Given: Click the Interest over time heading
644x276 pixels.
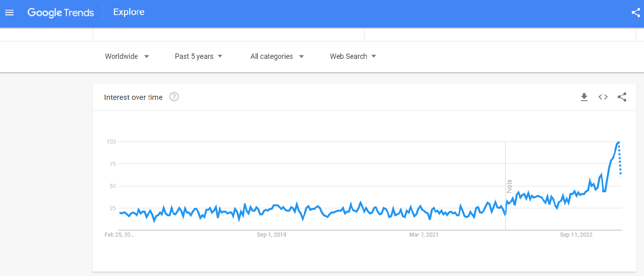Looking at the screenshot, I should 133,97.
